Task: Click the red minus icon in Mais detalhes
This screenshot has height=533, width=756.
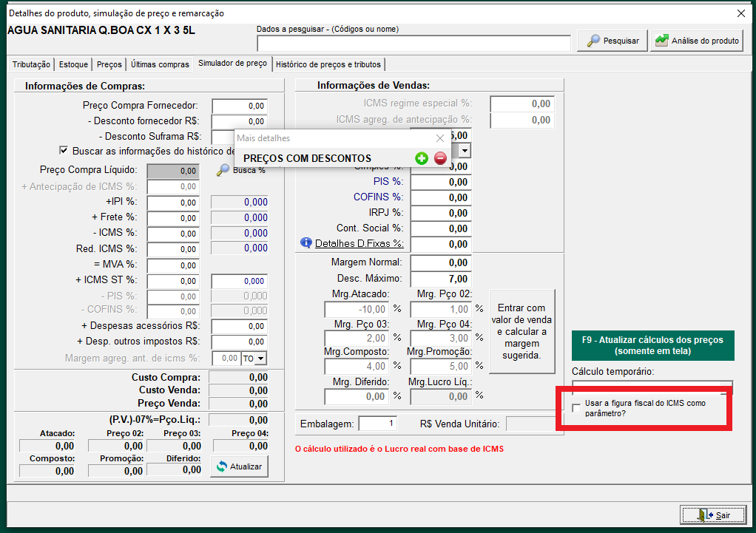Action: [440, 158]
